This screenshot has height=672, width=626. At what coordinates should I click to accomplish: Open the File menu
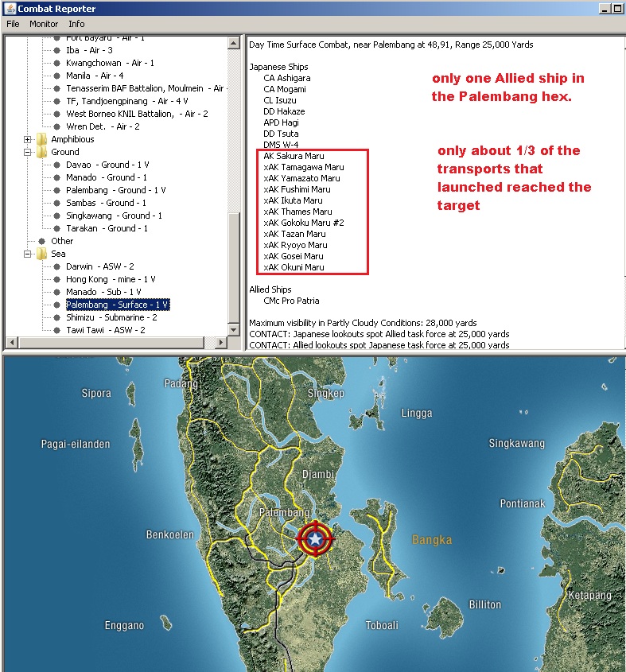coord(13,24)
